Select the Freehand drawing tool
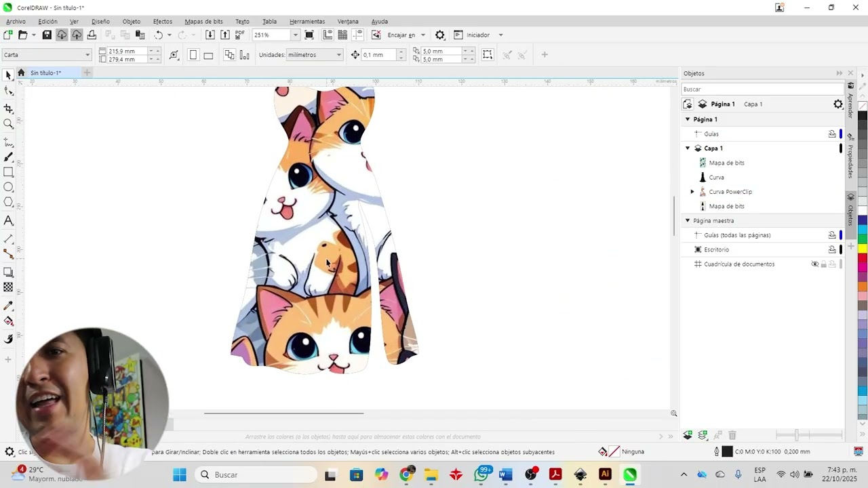The width and height of the screenshot is (868, 488). pos(8,142)
